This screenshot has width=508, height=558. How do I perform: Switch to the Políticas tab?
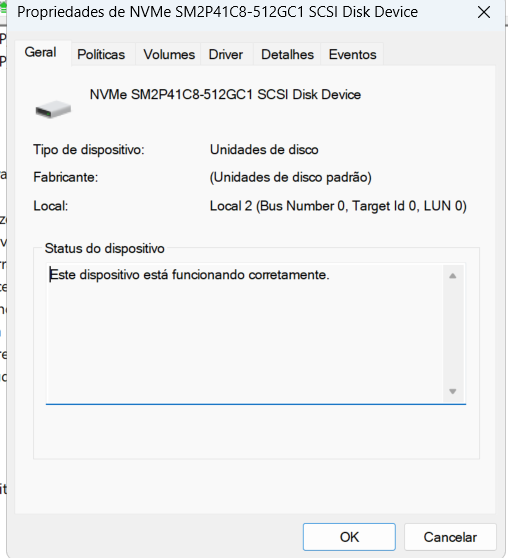[101, 54]
